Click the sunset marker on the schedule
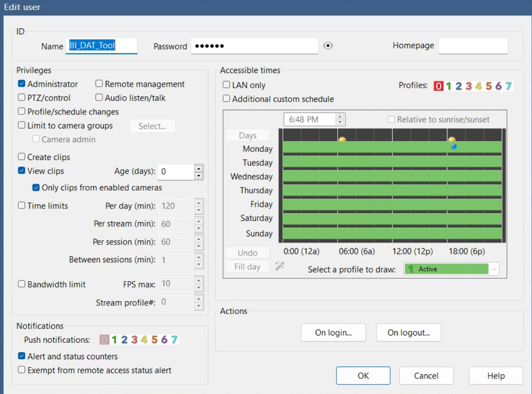 (452, 140)
